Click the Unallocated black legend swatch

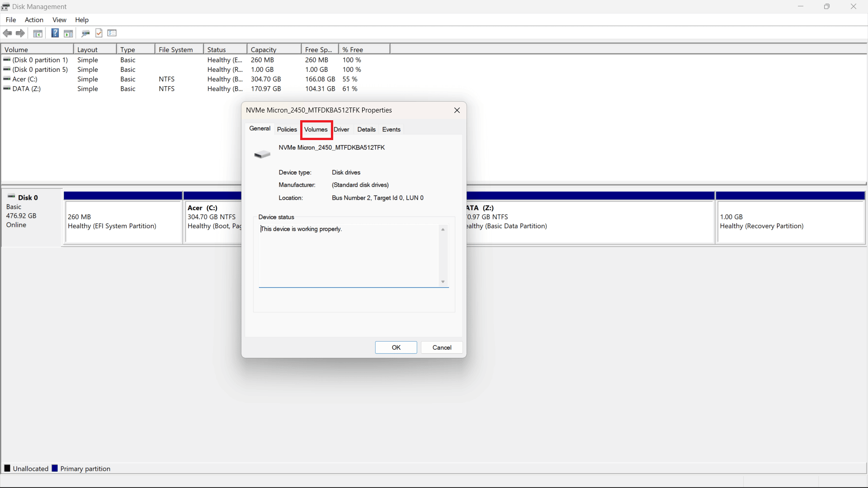pyautogui.click(x=7, y=468)
